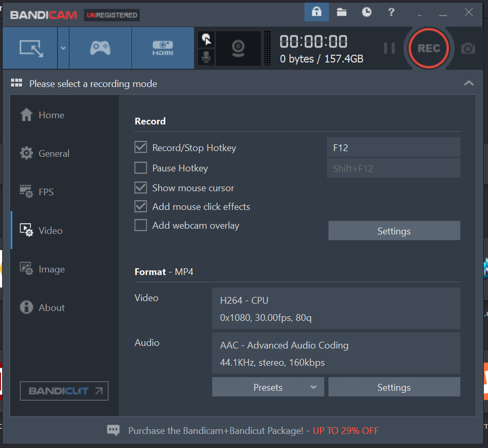Open Record section Settings button
The width and height of the screenshot is (488, 448).
(394, 231)
